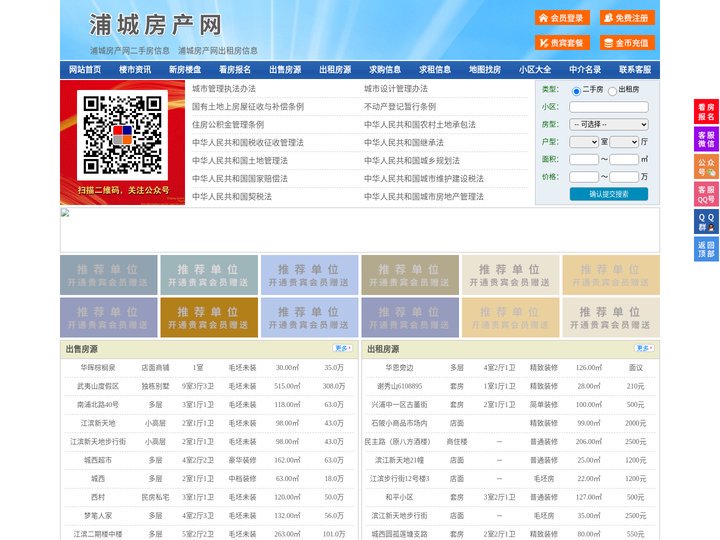This screenshot has width=720, height=540.
Task: Open the 贵宾套餐 VIP package button
Action: pyautogui.click(x=562, y=43)
